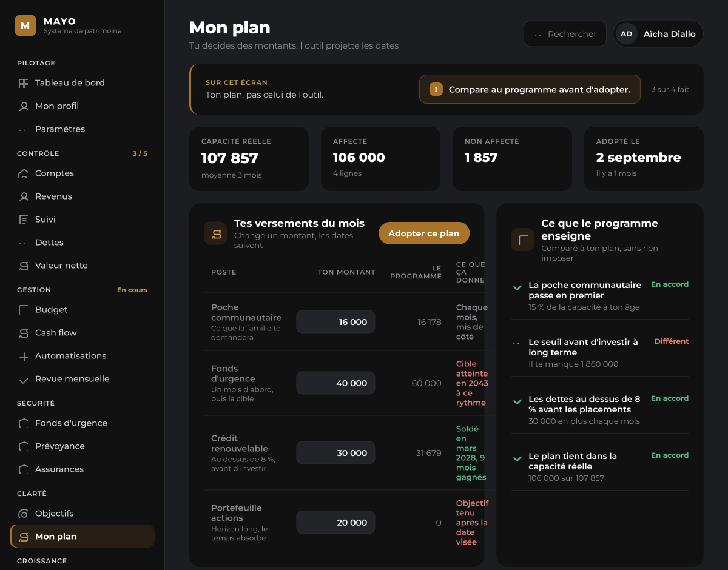Click the Revenus person icon
This screenshot has width=728, height=570.
[x=24, y=196]
